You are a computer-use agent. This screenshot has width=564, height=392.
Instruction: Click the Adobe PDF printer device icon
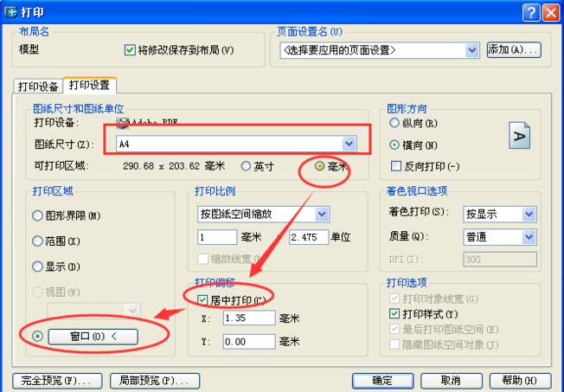(x=123, y=122)
